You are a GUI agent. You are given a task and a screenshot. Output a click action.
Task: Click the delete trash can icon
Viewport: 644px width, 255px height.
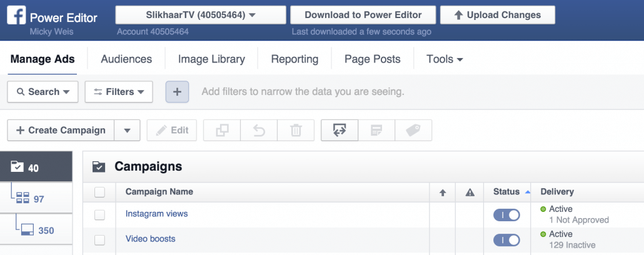296,130
